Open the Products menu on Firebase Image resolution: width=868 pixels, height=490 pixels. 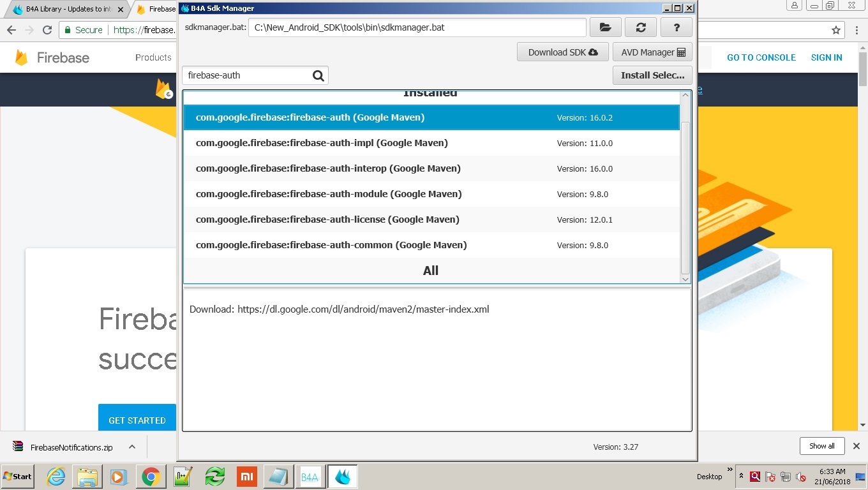pyautogui.click(x=153, y=57)
